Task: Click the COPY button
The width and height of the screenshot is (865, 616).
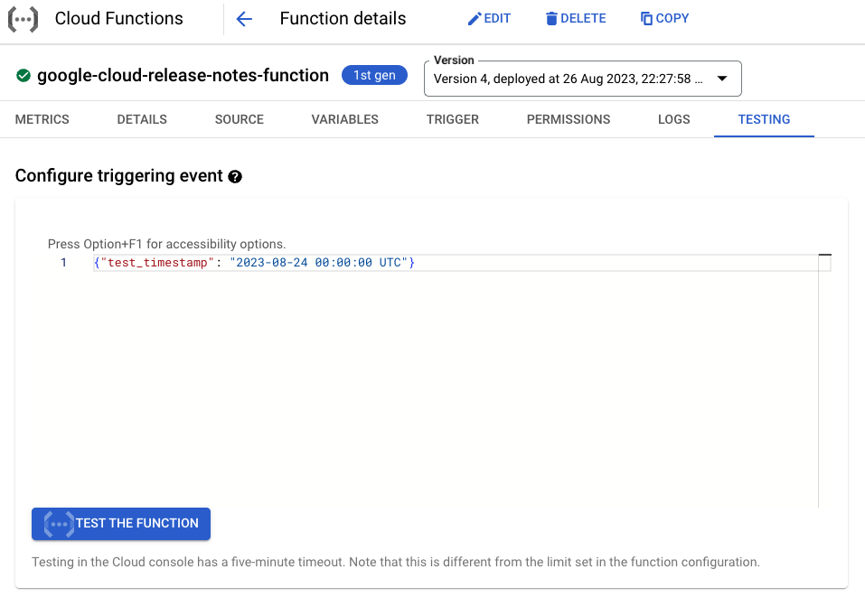Action: coord(664,19)
